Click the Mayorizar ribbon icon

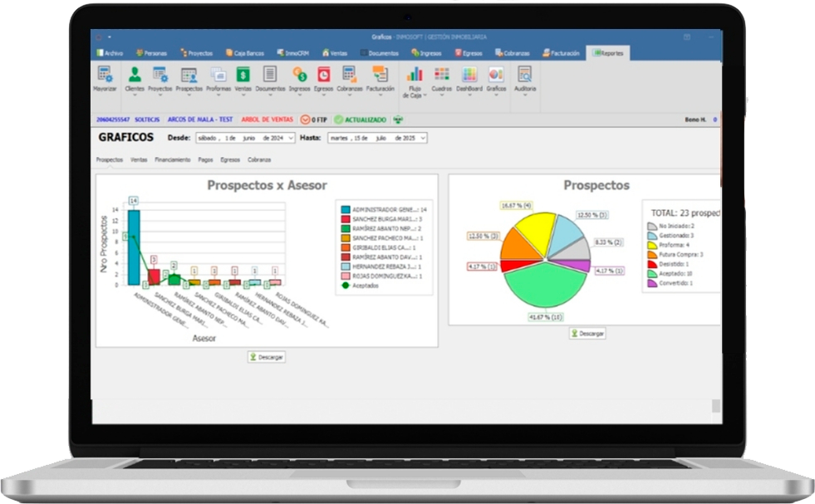105,75
